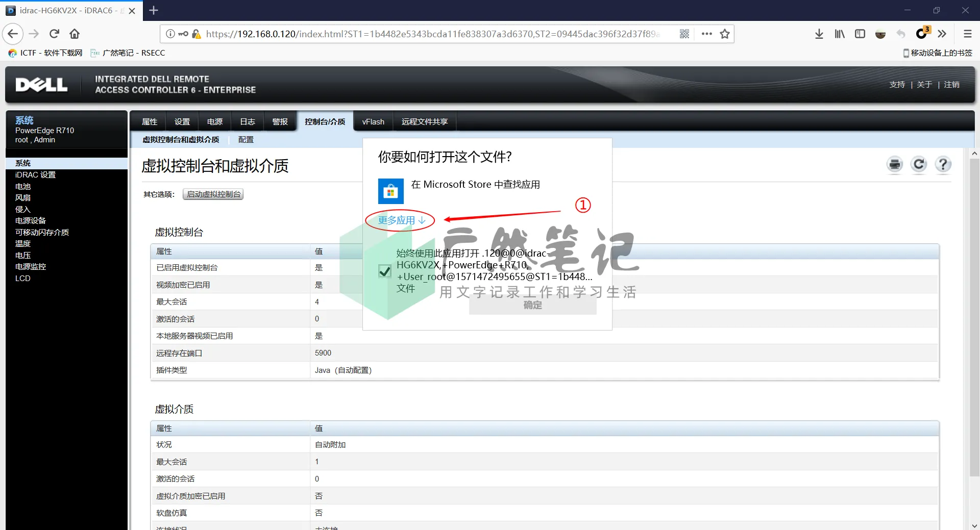The image size is (980, 530).
Task: Bookmark this page with the star icon
Action: [x=725, y=34]
